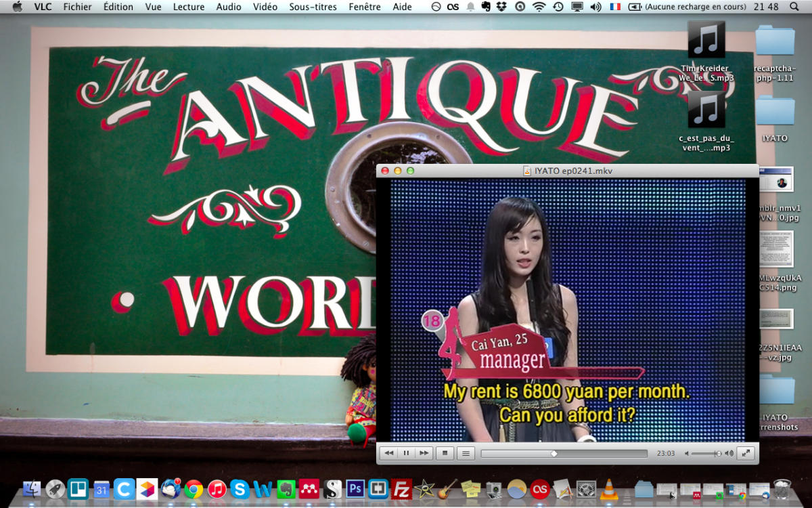This screenshot has height=508, width=812.
Task: Select the IYATO folder on the desktop
Action: point(775,117)
